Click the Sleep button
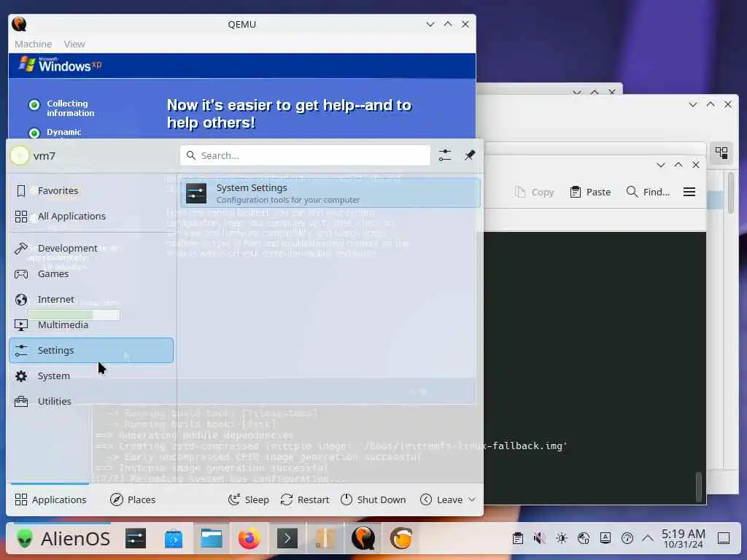The height and width of the screenshot is (560, 747). (x=249, y=499)
